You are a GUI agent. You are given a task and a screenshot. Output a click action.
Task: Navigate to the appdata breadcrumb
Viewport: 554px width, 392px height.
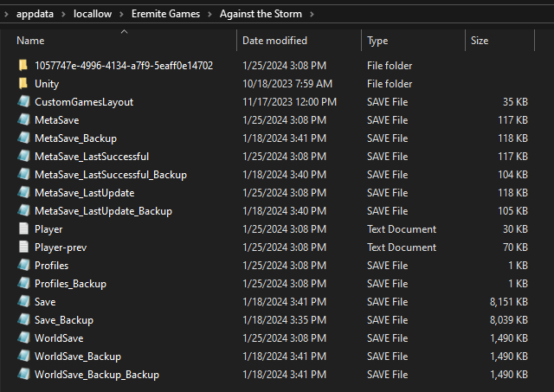35,15
